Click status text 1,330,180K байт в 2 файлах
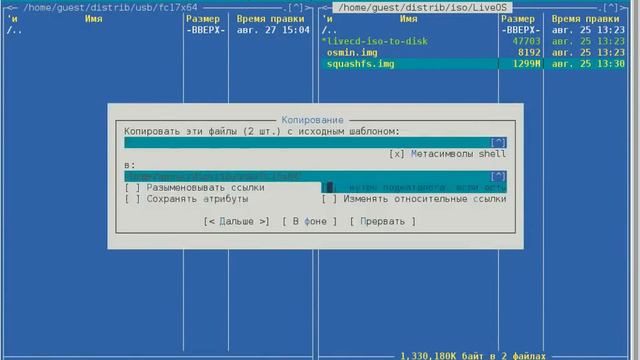This screenshot has height=360, width=640. coord(473,356)
